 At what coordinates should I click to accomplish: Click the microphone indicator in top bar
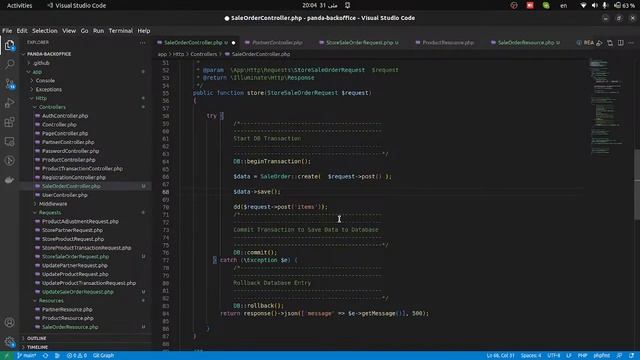pyautogui.click(x=605, y=5)
